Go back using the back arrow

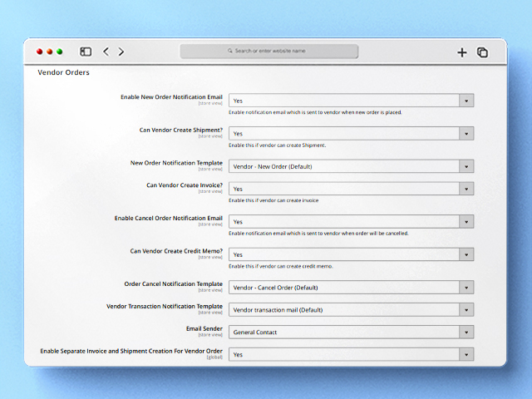click(x=106, y=52)
